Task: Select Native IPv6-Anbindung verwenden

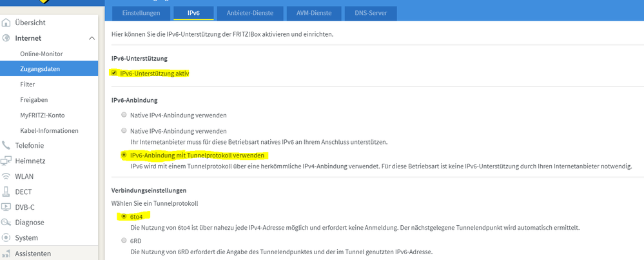Action: [124, 130]
